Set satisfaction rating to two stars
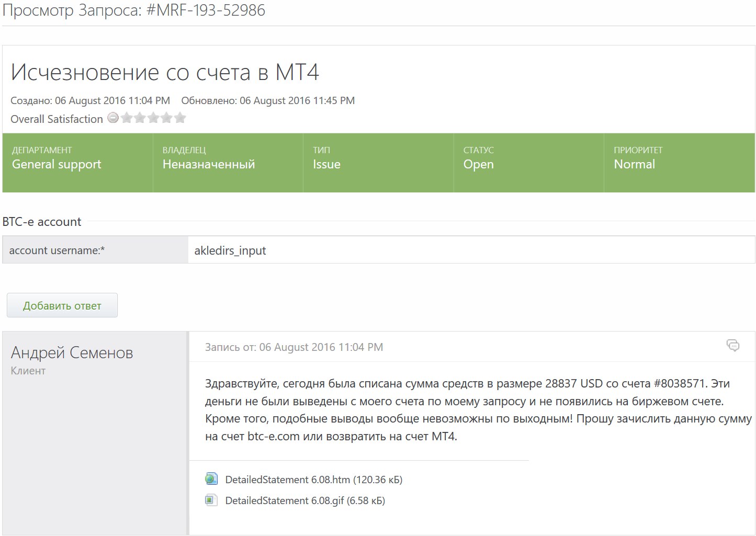The image size is (756, 536). 140,118
